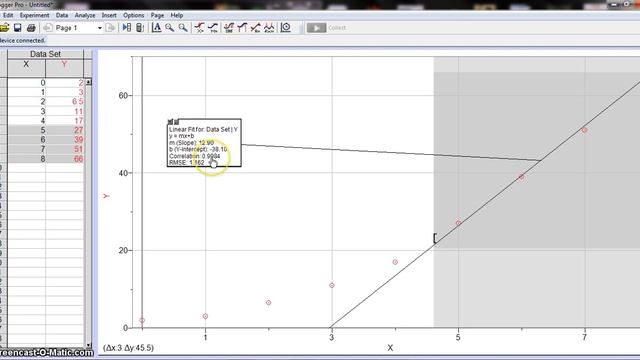Image resolution: width=640 pixels, height=360 pixels.
Task: Select the X cell with value 0
Action: click(x=27, y=83)
